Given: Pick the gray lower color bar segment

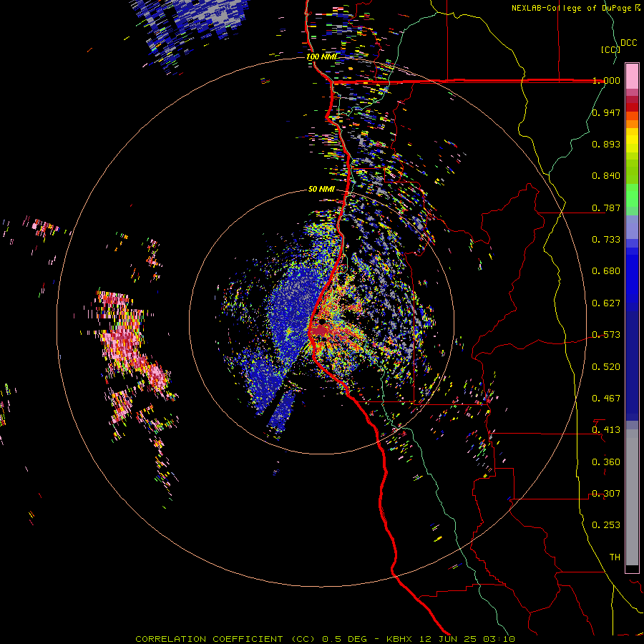Looking at the screenshot, I should (632, 497).
